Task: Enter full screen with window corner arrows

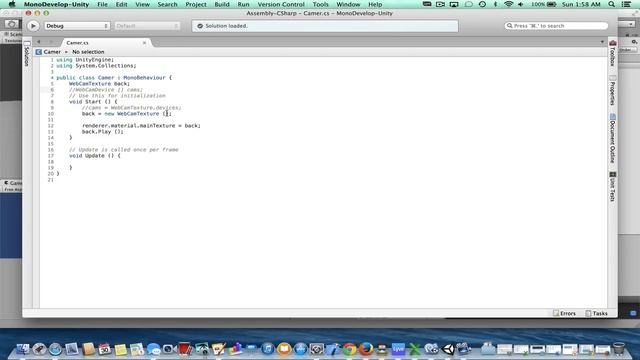Action: 635,13
